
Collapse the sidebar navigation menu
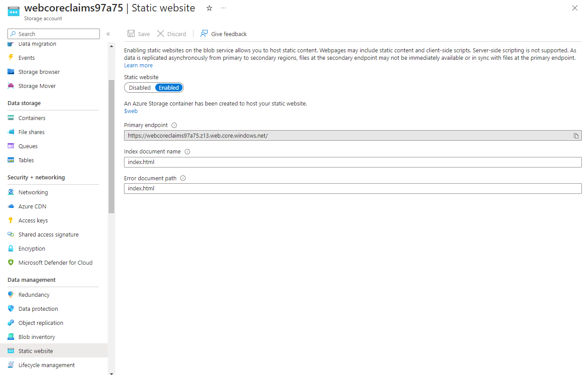(108, 34)
